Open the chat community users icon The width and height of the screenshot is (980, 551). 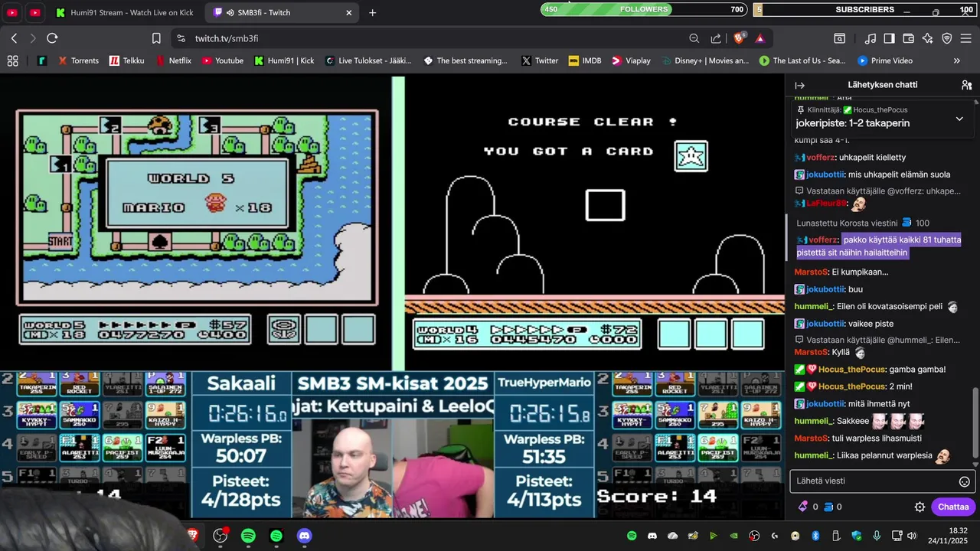[x=966, y=85]
